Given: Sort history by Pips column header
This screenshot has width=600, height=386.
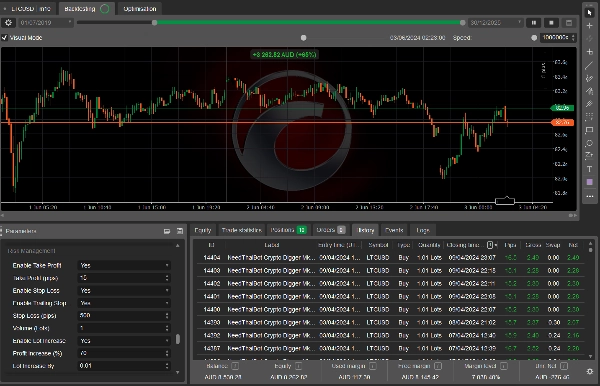Looking at the screenshot, I should click(510, 245).
